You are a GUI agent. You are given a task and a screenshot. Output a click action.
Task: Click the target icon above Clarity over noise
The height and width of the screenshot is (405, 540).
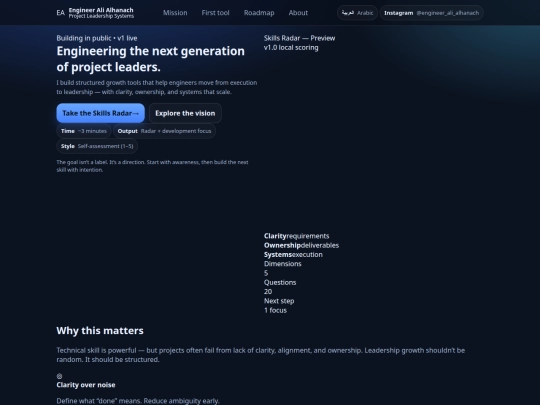59,376
